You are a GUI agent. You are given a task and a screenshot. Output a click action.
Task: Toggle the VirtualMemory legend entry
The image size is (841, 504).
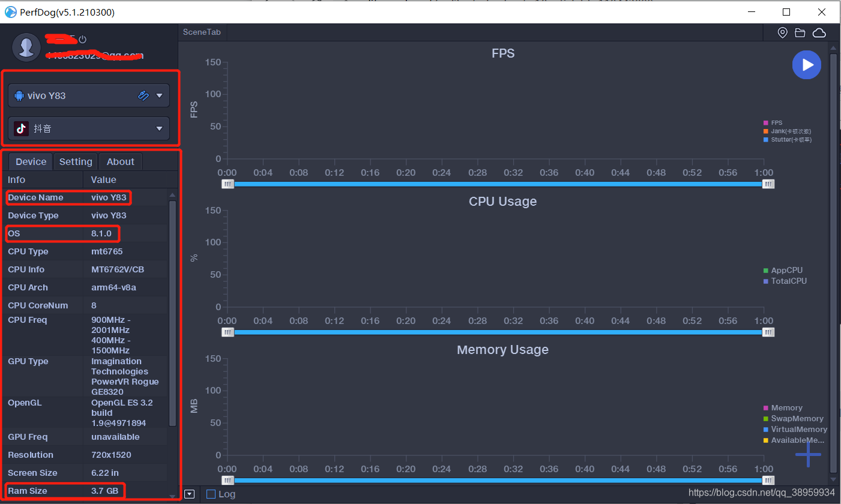coord(795,429)
